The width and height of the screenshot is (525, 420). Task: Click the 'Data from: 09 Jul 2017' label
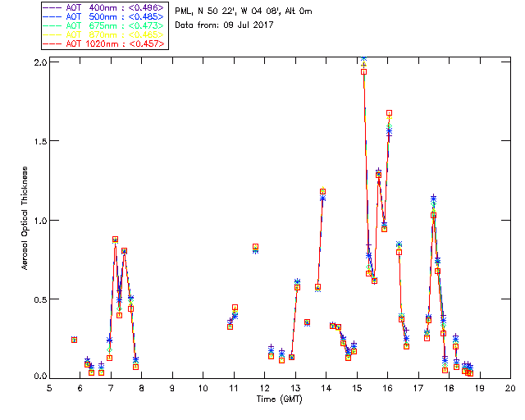point(224,25)
